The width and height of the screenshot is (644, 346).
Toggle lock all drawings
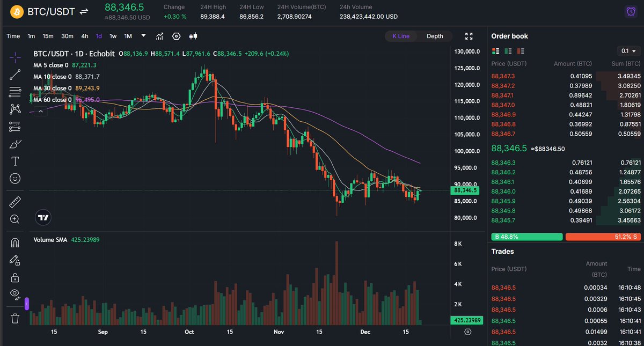coord(15,278)
